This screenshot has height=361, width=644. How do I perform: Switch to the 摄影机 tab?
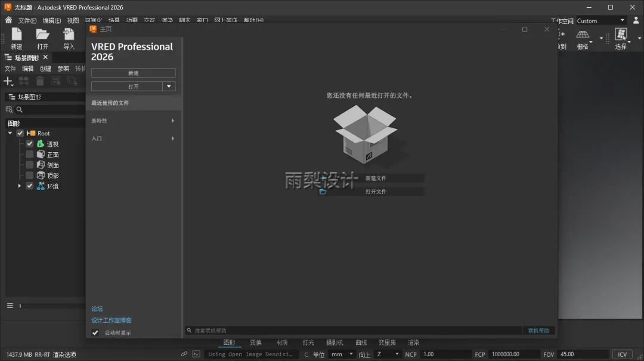[335, 343]
